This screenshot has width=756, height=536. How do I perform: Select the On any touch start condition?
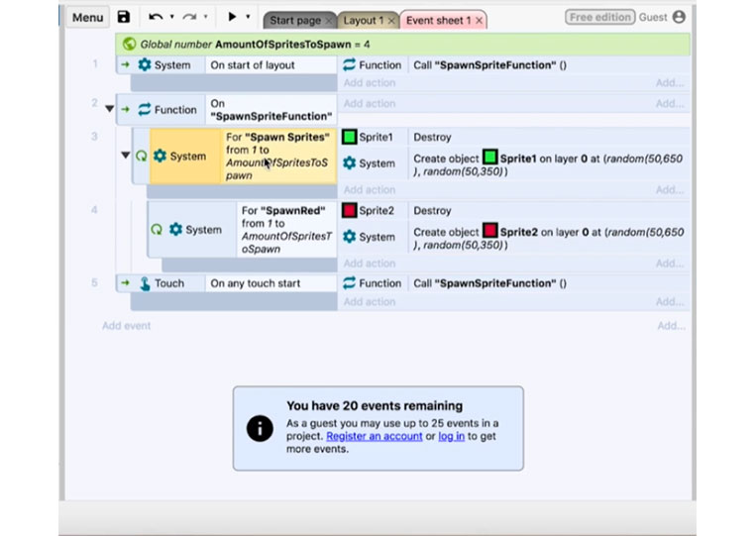pos(270,283)
